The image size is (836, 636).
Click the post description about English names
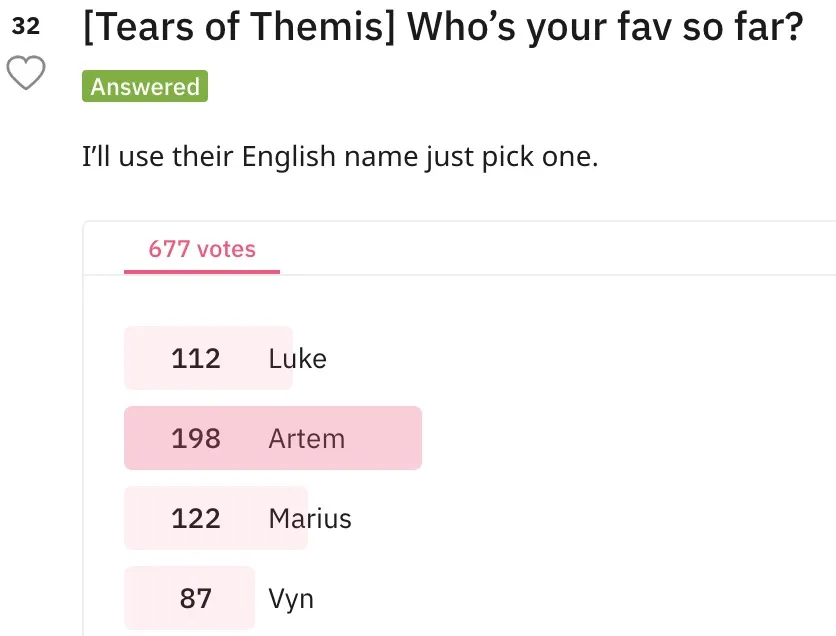point(340,157)
